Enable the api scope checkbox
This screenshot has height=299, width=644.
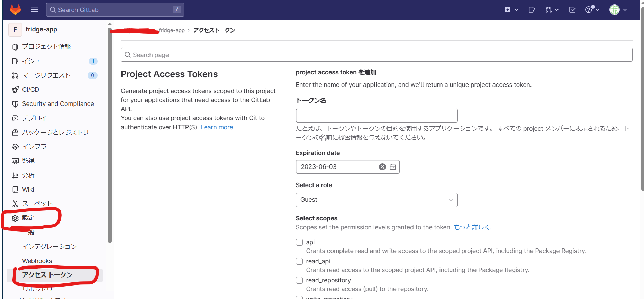coord(299,242)
